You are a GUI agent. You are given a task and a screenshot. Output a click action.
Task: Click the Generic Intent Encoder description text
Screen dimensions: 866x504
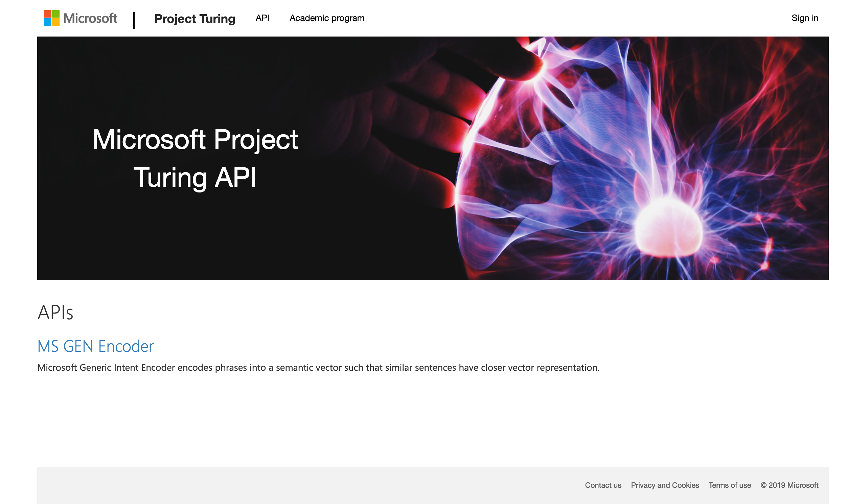point(318,368)
